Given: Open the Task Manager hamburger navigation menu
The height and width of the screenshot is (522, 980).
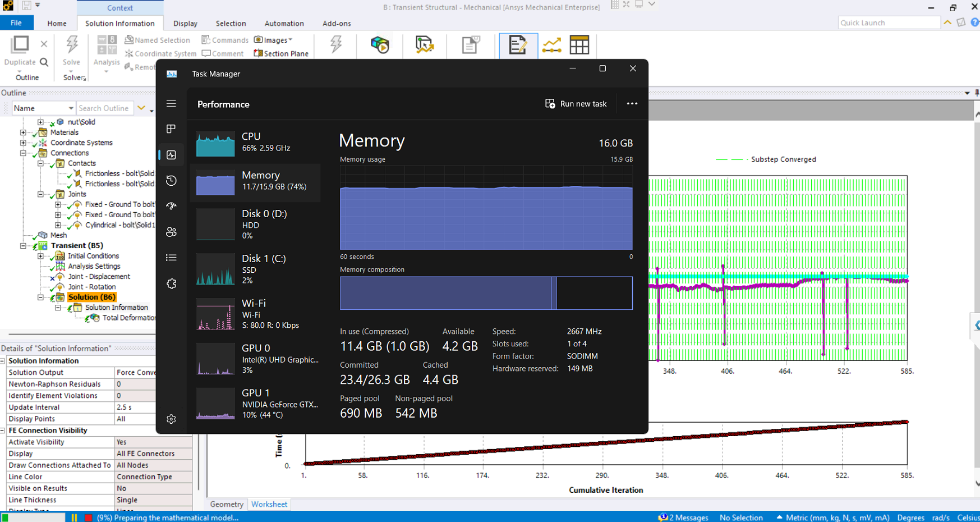Looking at the screenshot, I should 171,104.
